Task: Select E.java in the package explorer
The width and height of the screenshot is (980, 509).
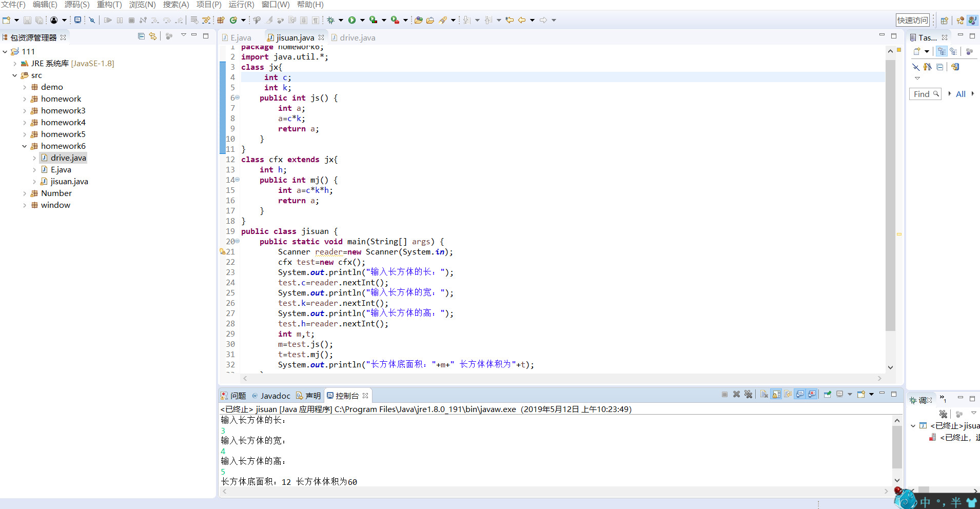Action: pos(61,170)
